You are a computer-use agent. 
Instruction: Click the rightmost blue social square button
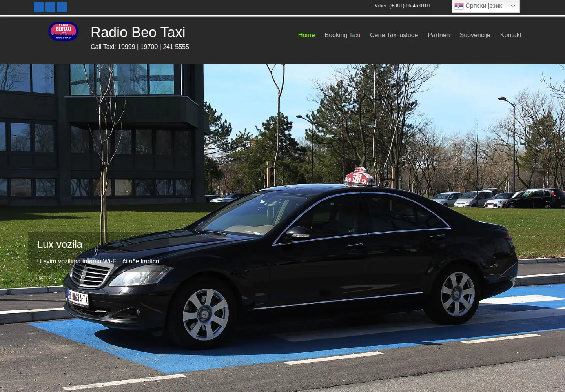pyautogui.click(x=62, y=7)
